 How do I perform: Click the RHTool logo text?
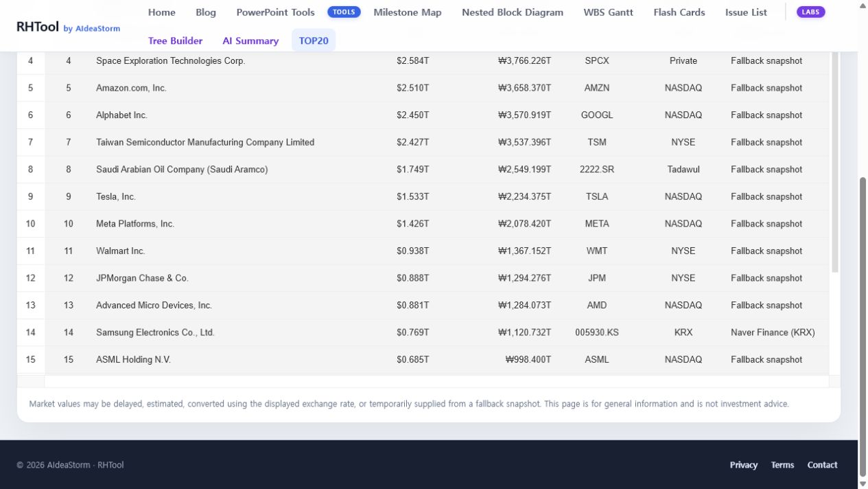click(x=38, y=27)
